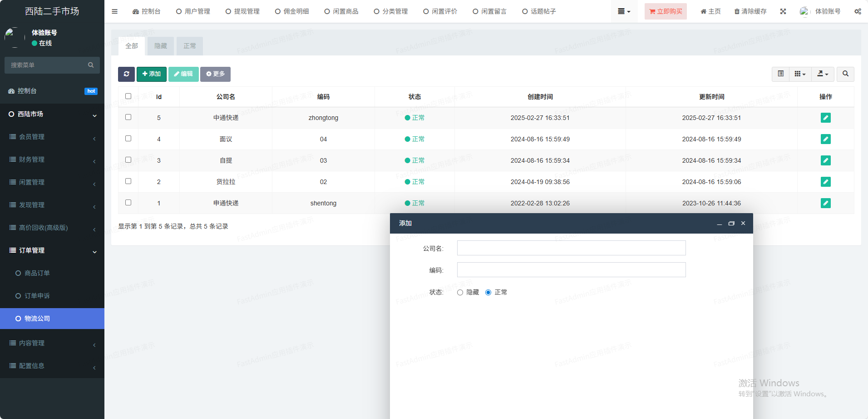
Task: Click the 公司名 input field
Action: pyautogui.click(x=571, y=248)
